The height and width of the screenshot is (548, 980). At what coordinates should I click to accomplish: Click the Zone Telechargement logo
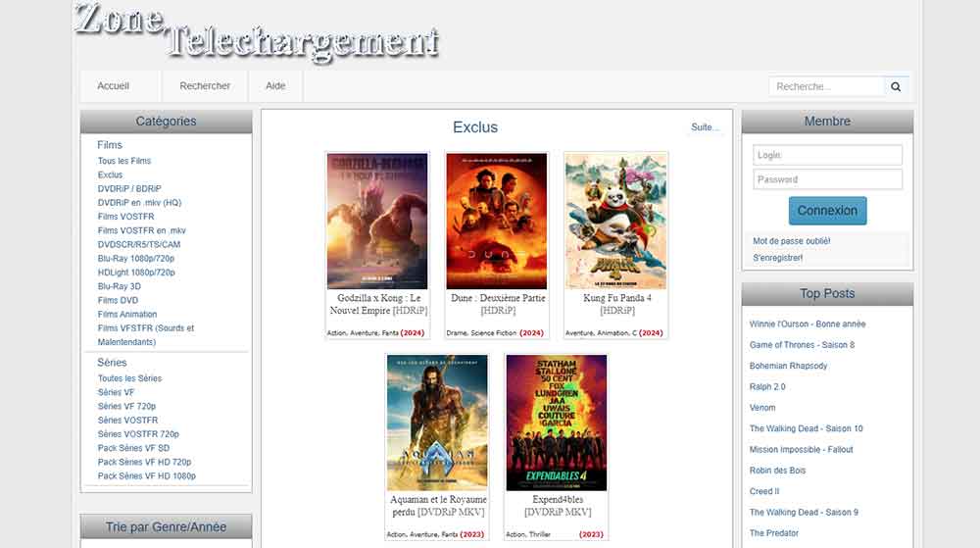[x=257, y=32]
